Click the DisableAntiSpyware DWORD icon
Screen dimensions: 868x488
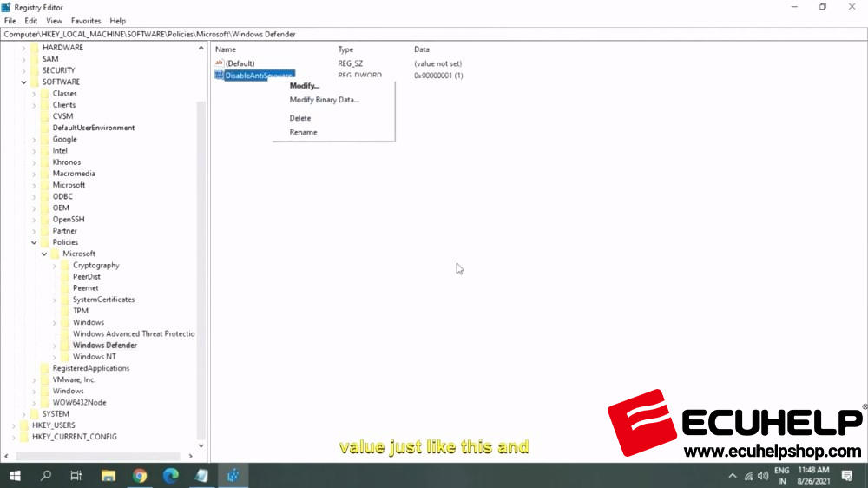[x=220, y=76]
